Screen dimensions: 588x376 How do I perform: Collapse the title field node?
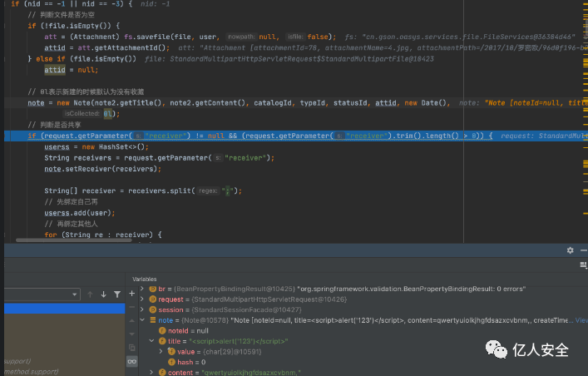(152, 341)
